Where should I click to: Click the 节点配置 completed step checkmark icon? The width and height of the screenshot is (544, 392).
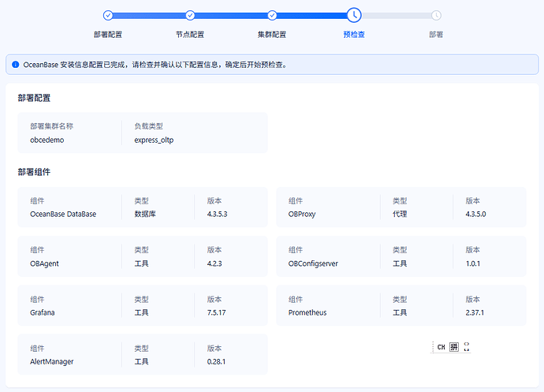(190, 15)
